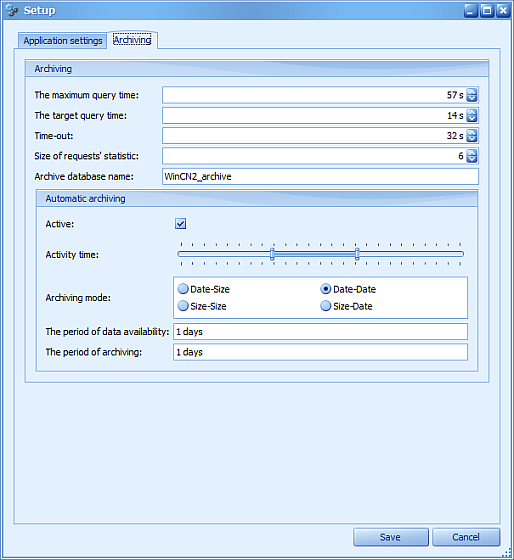Switch to the Application settings tab
The height and width of the screenshot is (560, 514).
(63, 41)
